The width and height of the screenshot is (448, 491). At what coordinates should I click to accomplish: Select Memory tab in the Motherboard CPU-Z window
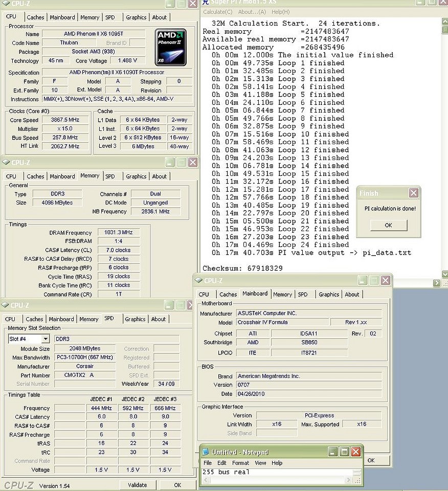282,295
